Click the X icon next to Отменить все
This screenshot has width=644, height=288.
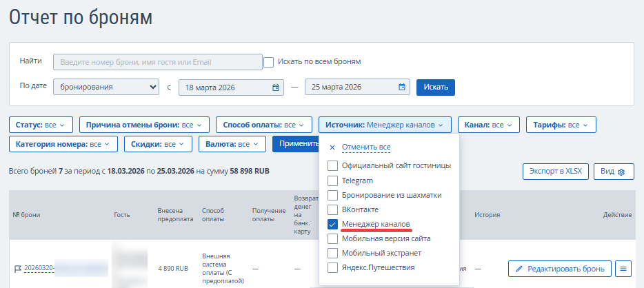coord(332,147)
